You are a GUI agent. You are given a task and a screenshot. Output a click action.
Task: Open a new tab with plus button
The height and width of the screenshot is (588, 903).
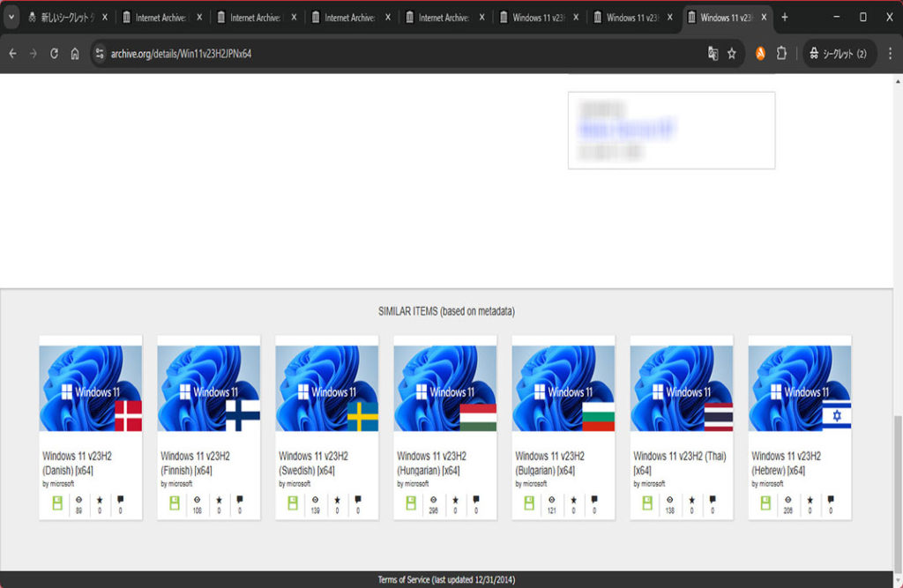[785, 18]
